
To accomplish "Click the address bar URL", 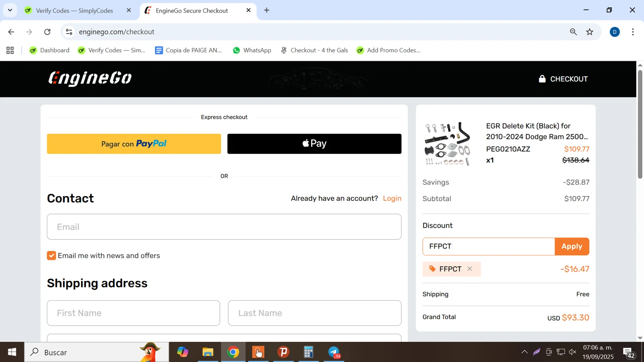I will click(116, 32).
